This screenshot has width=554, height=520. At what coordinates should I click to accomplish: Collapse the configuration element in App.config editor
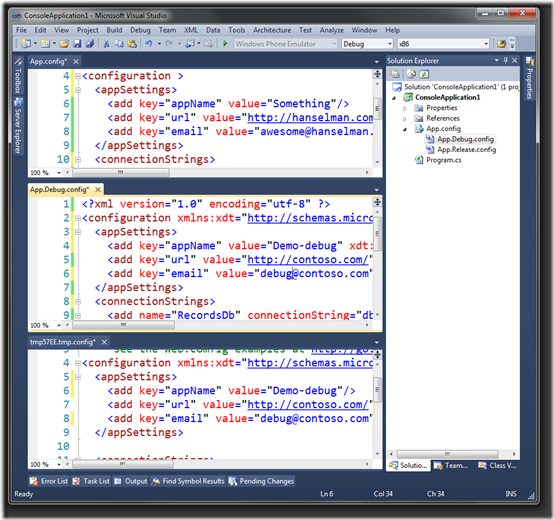click(x=78, y=76)
